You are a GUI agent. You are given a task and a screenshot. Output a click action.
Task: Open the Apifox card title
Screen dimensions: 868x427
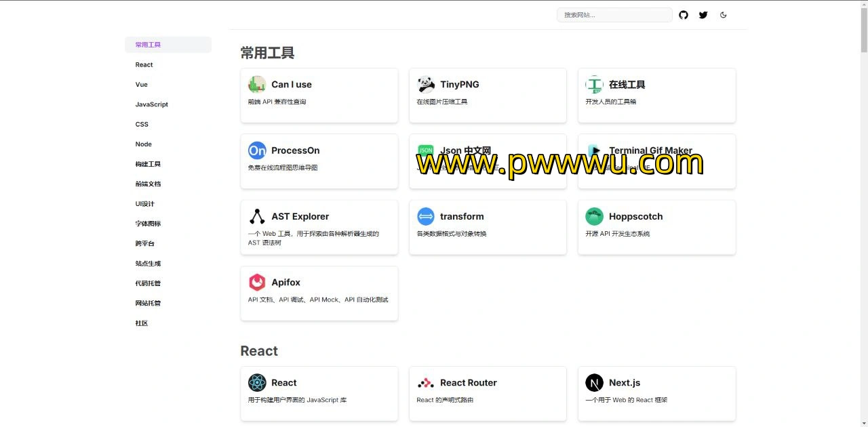coord(286,282)
